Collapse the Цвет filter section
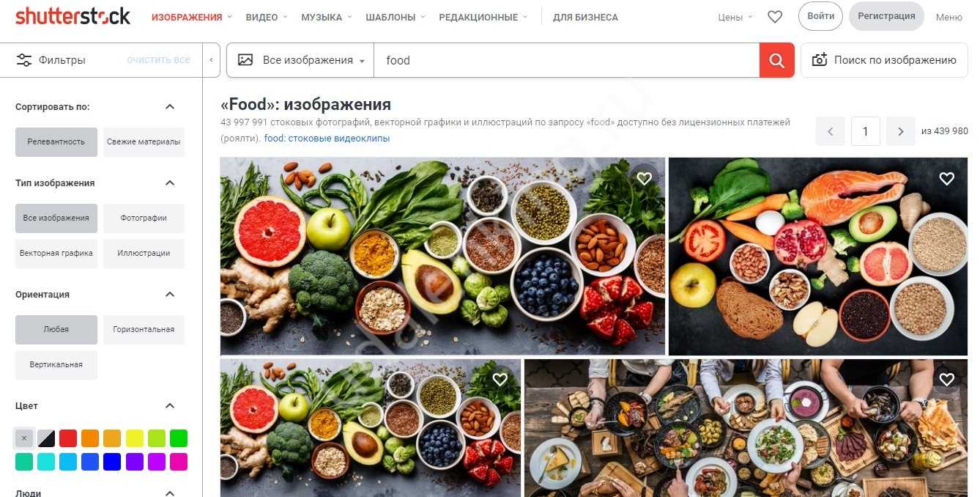The image size is (980, 497). (x=170, y=406)
